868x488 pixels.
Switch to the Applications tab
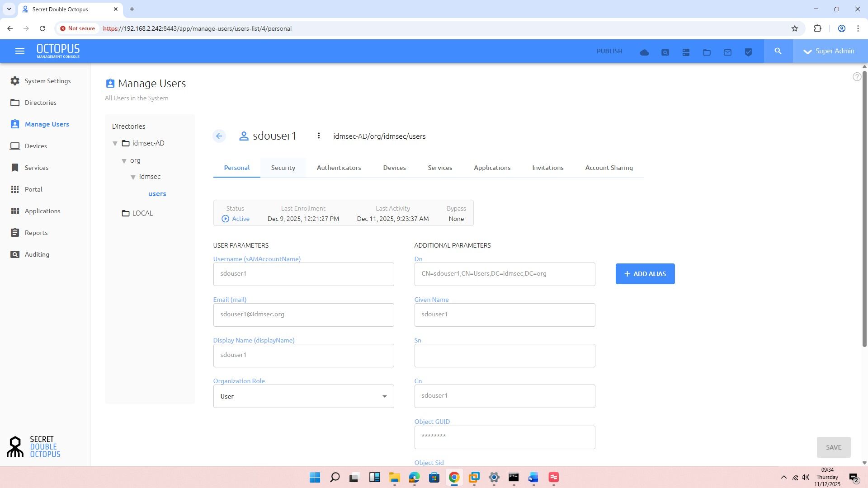click(492, 168)
